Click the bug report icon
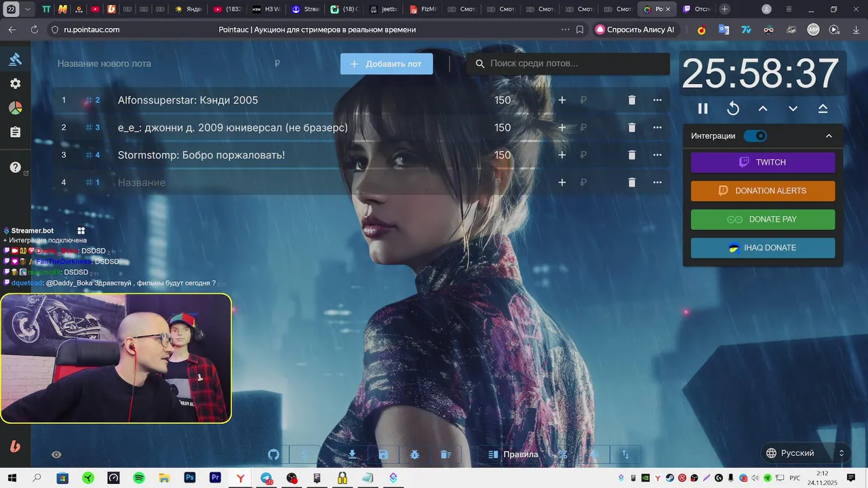Viewport: 868px width, 488px height. click(414, 454)
